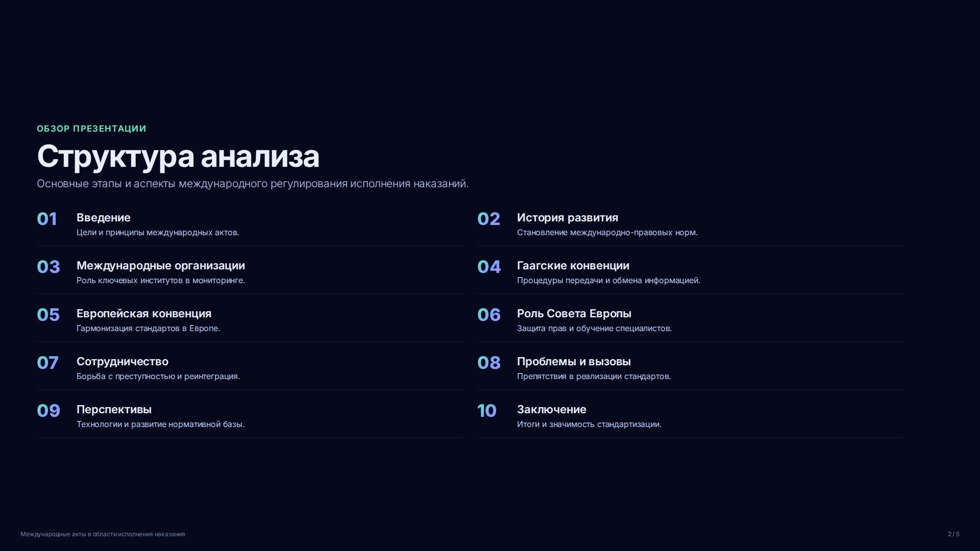Click 'Препятствия в реализации стандартов.'
The height and width of the screenshot is (551, 980).
pos(594,377)
